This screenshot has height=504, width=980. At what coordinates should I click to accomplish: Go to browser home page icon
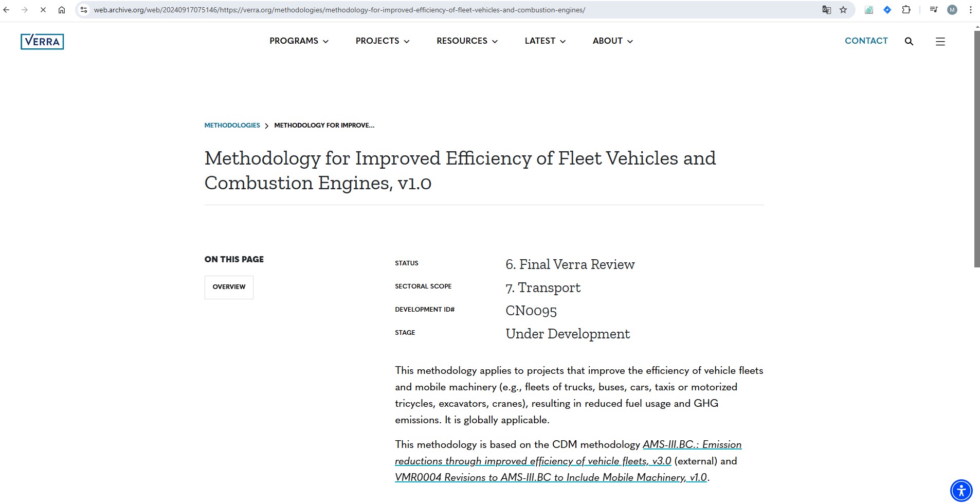coord(62,10)
